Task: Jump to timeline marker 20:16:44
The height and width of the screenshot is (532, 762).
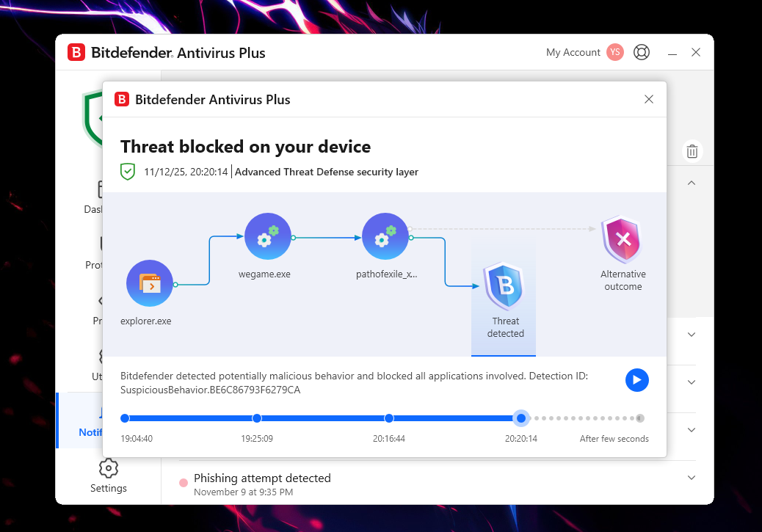Action: click(389, 418)
